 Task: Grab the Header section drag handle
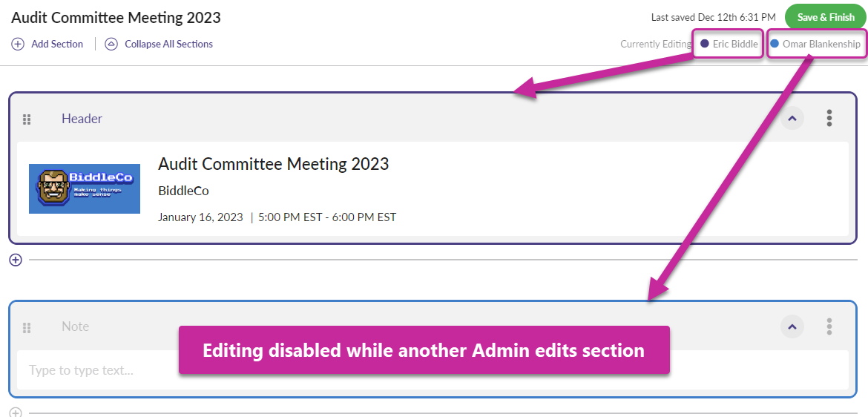[27, 119]
